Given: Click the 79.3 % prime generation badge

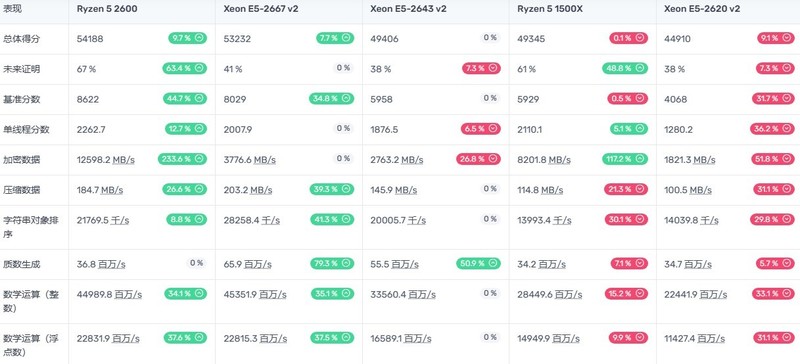Looking at the screenshot, I should click(332, 263).
